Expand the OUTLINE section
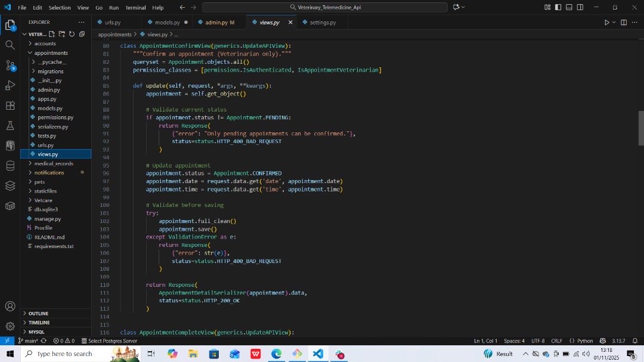644x362 pixels. click(x=38, y=313)
